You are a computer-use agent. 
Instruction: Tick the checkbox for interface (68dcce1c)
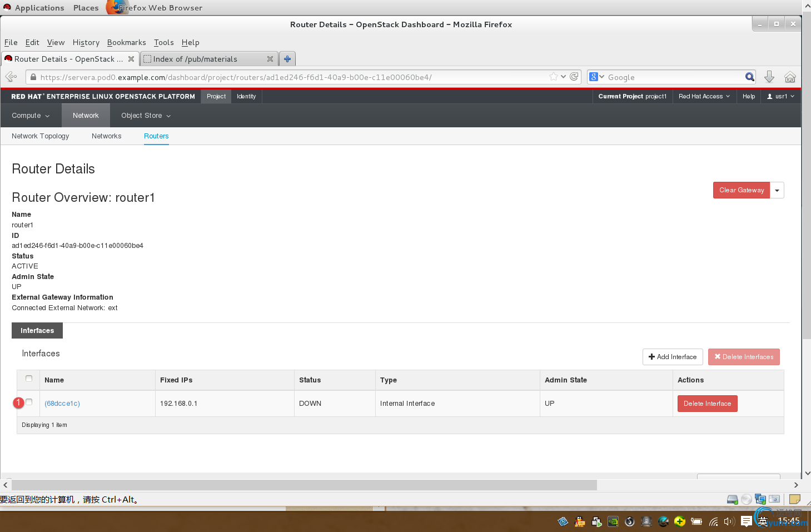click(x=29, y=402)
